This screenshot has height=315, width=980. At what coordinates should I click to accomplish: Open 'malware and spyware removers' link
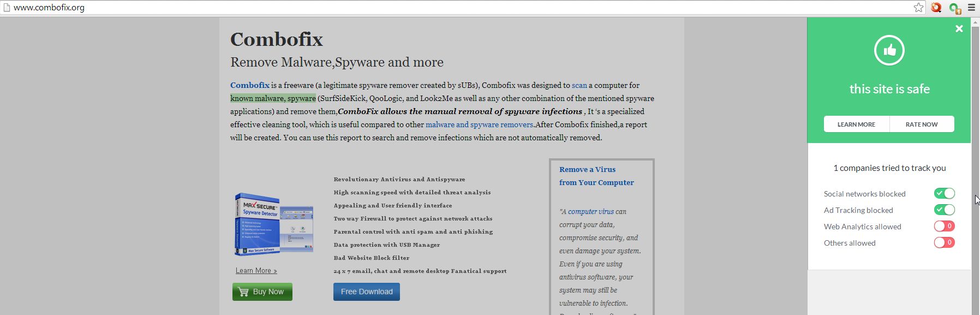point(479,124)
